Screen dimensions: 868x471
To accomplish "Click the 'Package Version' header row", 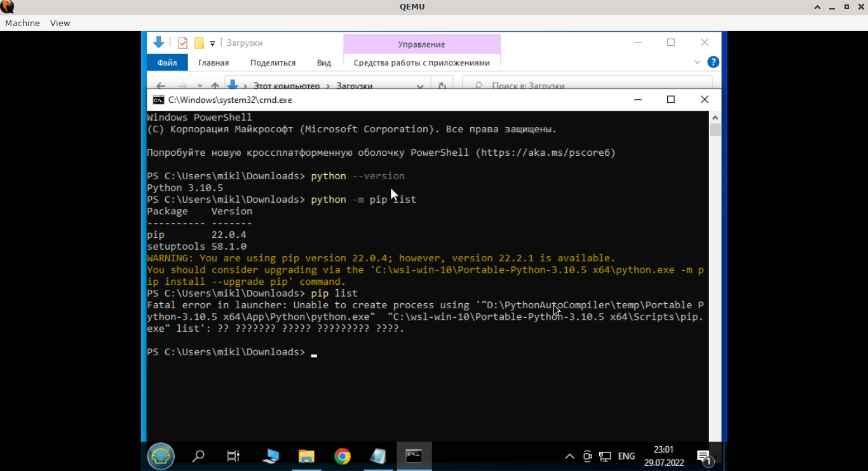I will [x=200, y=211].
